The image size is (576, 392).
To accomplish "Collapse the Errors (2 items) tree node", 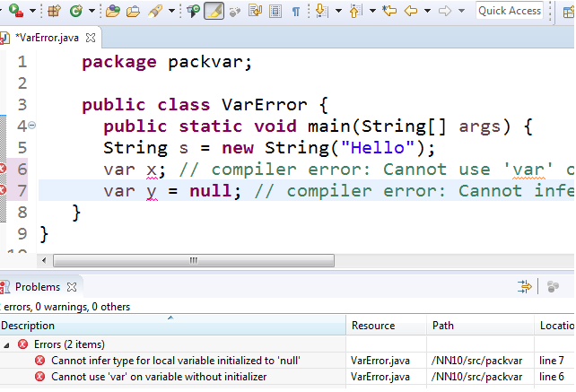I will tap(6, 344).
